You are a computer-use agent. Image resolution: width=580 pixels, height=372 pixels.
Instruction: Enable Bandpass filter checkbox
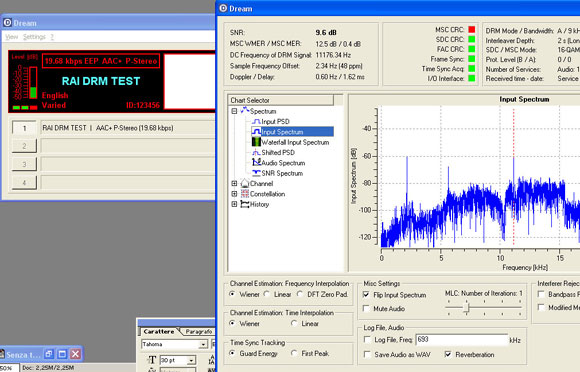pyautogui.click(x=542, y=294)
